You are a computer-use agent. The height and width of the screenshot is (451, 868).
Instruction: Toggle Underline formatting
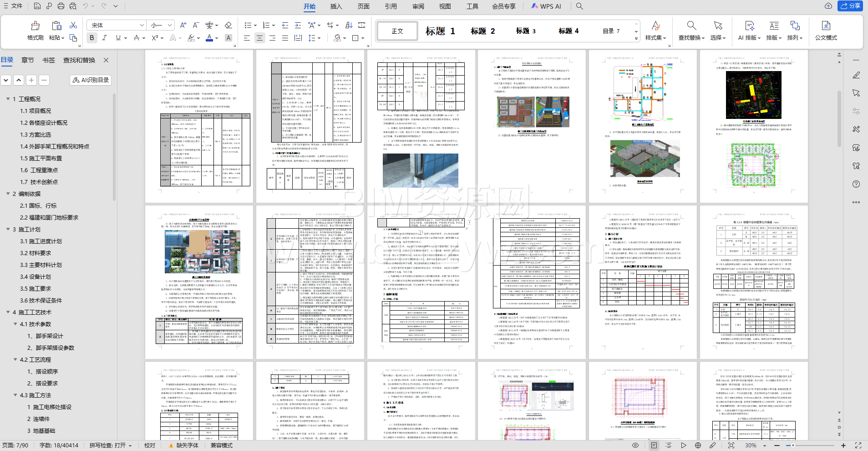click(x=118, y=38)
